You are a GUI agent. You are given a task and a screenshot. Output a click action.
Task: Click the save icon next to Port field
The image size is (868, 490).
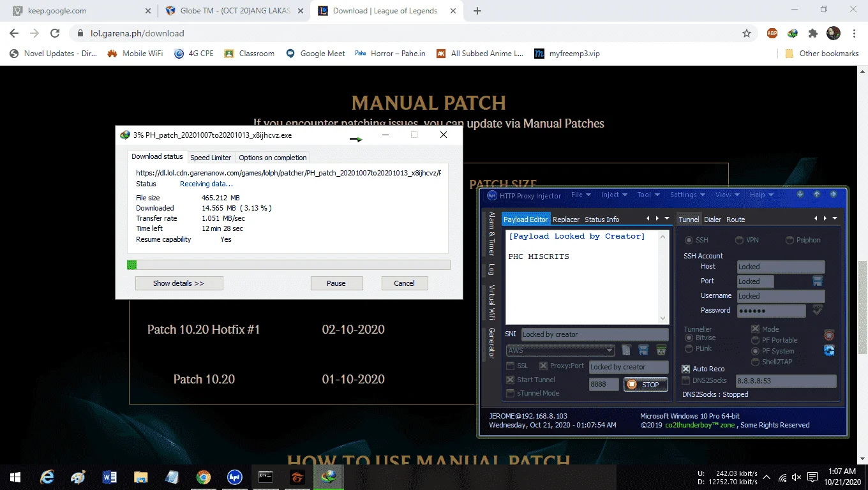pyautogui.click(x=818, y=281)
